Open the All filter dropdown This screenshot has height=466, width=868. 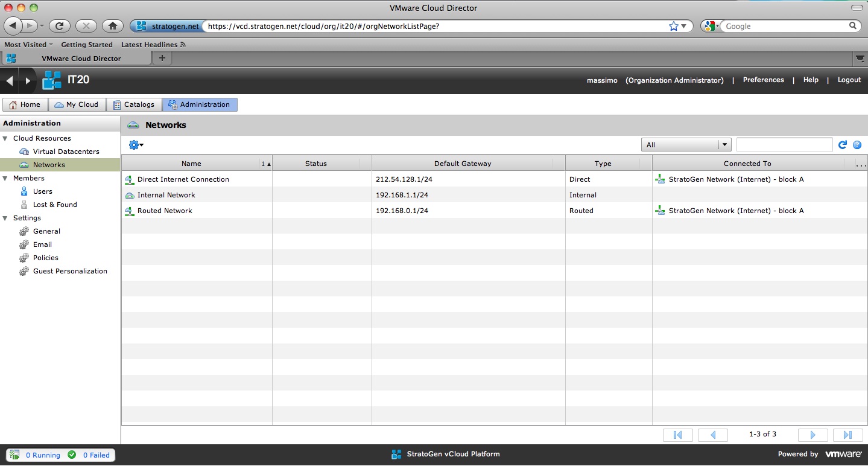click(x=686, y=145)
